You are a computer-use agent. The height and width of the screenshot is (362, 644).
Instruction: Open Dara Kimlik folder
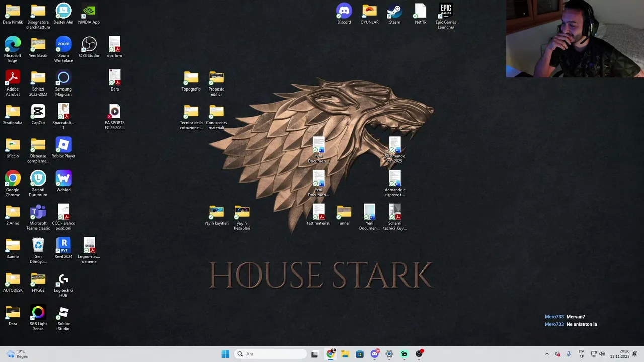pyautogui.click(x=13, y=14)
